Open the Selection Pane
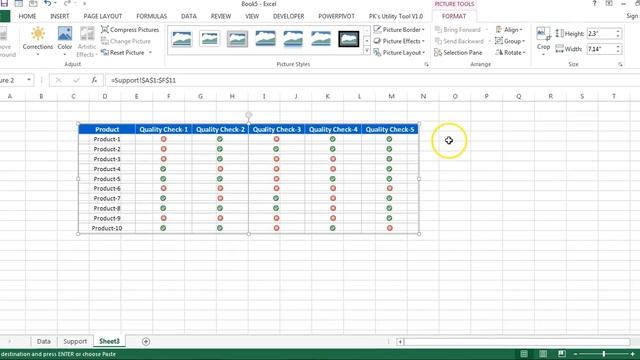 coord(458,53)
